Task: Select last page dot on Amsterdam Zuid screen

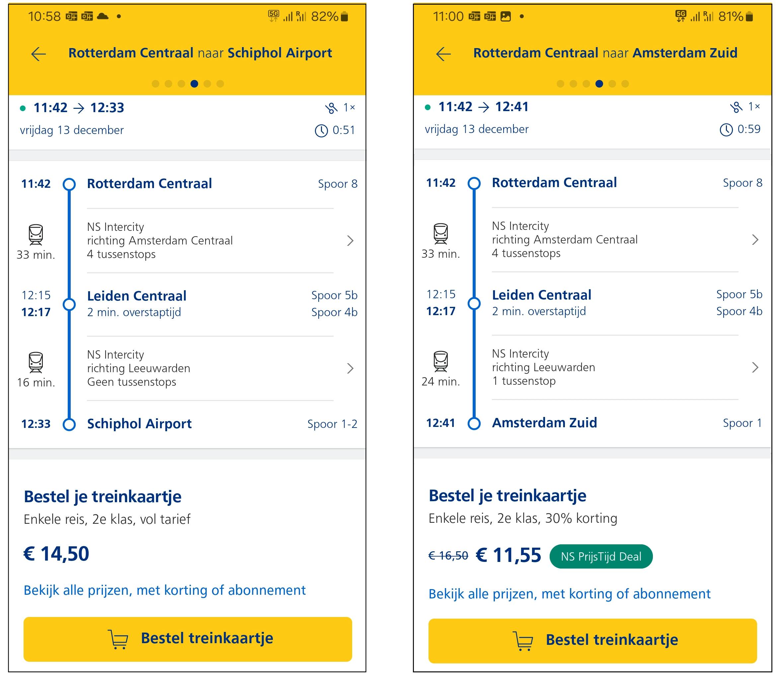Action: click(625, 84)
